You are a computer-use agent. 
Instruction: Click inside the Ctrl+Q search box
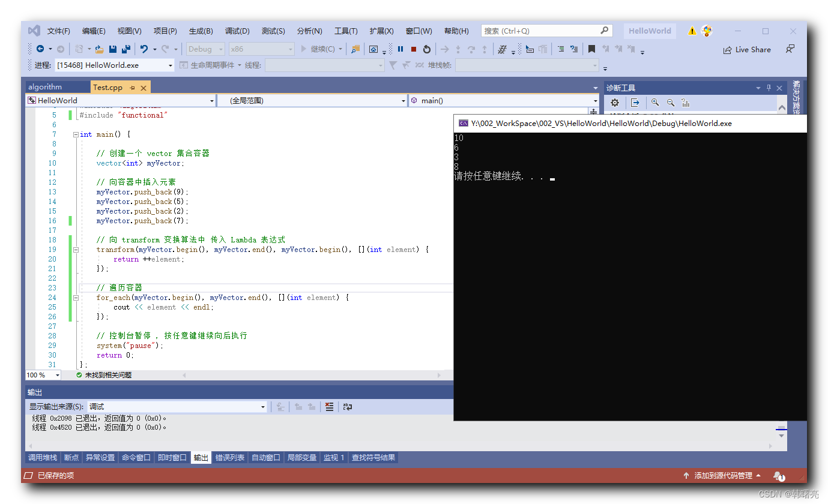tap(540, 30)
